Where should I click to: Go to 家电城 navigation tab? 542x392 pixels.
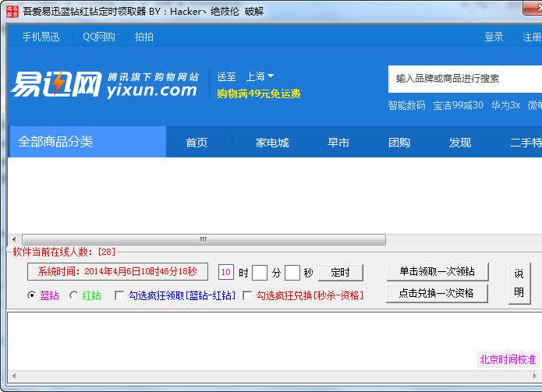pos(272,143)
